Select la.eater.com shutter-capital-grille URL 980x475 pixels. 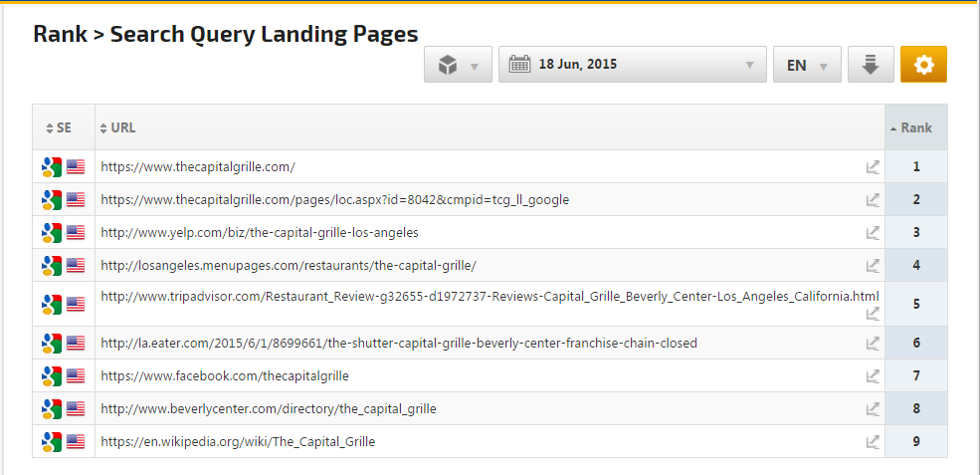click(x=399, y=343)
